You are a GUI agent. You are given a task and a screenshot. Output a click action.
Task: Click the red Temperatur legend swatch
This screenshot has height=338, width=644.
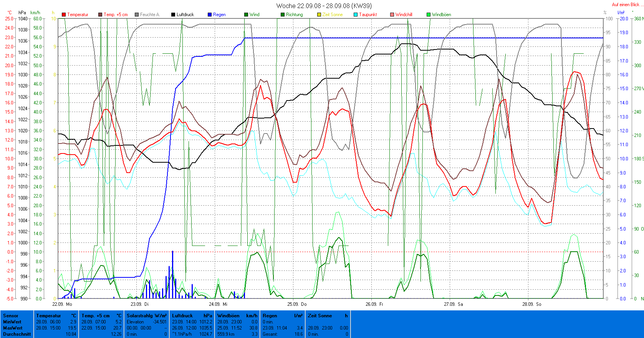(x=64, y=15)
